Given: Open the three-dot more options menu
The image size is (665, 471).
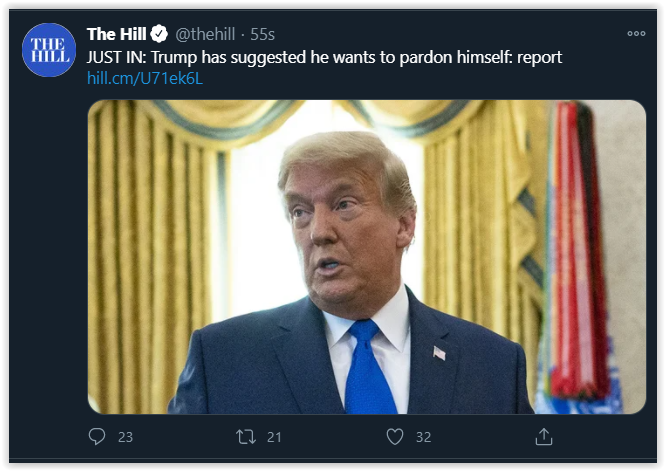Looking at the screenshot, I should point(636,33).
